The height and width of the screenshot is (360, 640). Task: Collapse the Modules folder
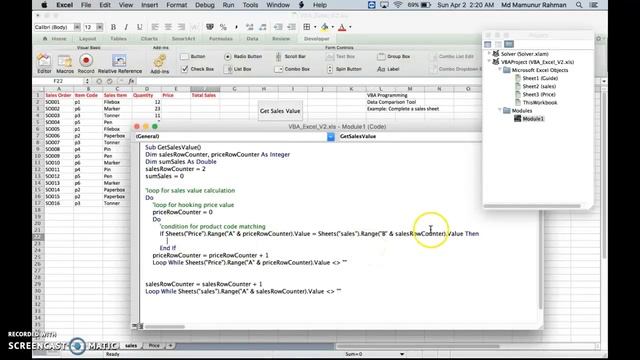click(x=500, y=110)
